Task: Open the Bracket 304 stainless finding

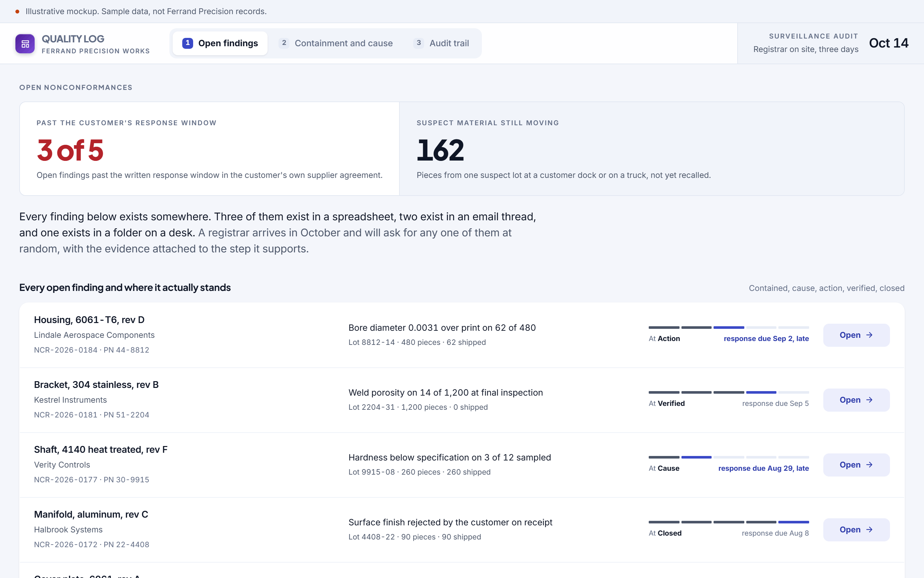Action: (x=856, y=400)
